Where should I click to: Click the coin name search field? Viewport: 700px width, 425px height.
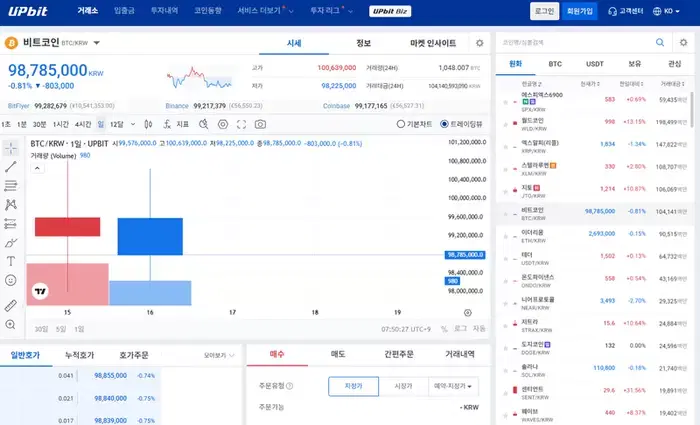point(576,42)
